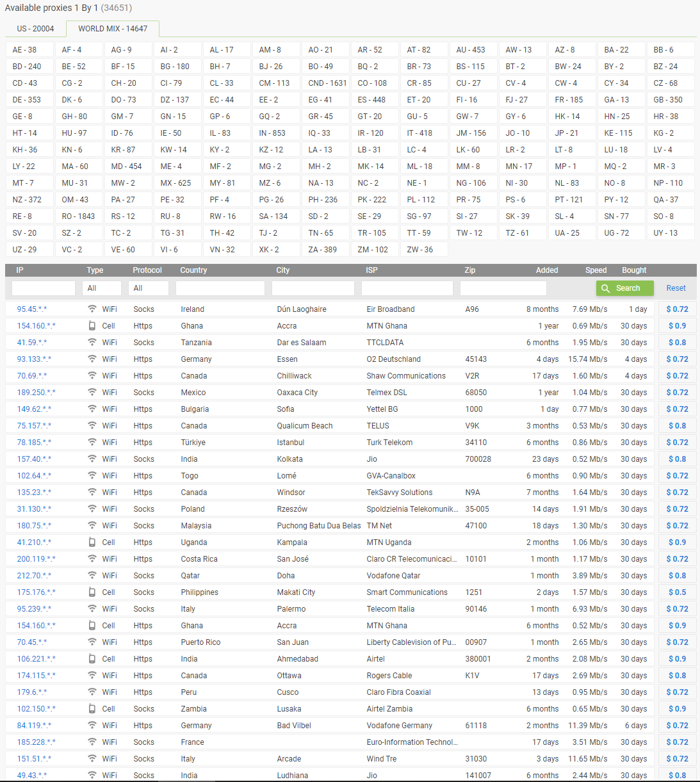Viewport: 700px width, 782px height.
Task: Click Cell icon in the Philippines Makati row
Action: [x=92, y=592]
